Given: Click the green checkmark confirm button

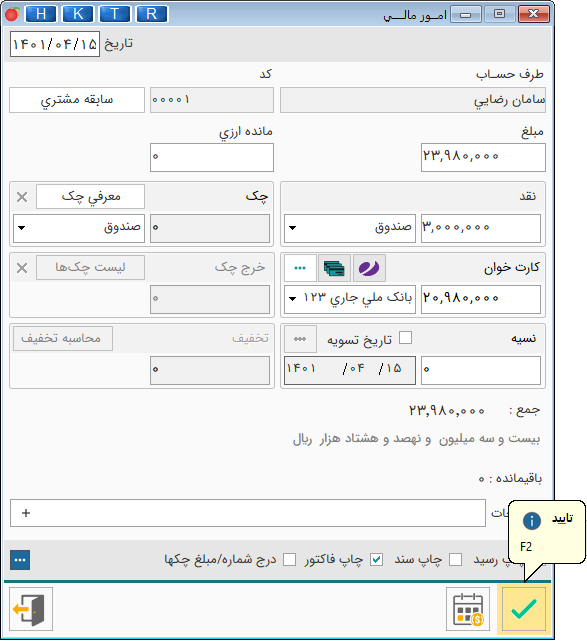Looking at the screenshot, I should click(x=524, y=609).
